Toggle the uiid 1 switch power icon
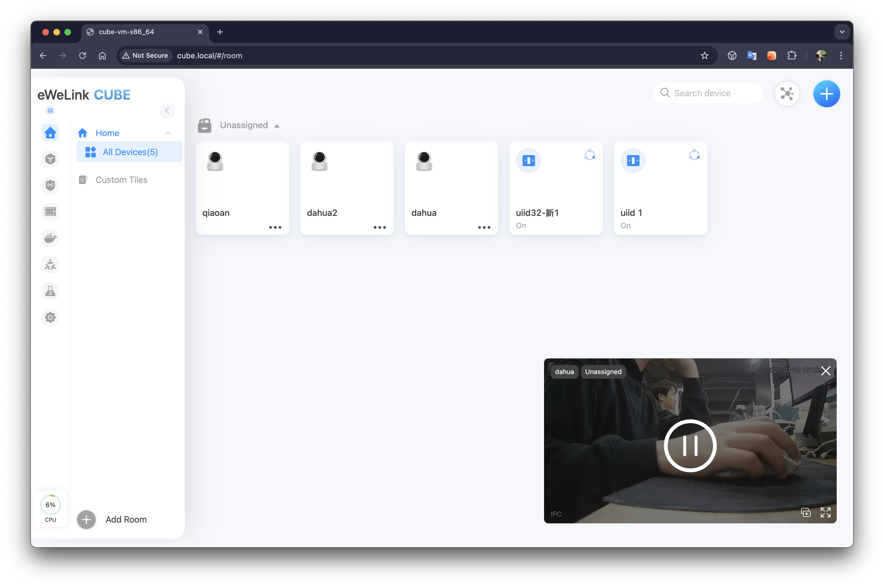 (633, 161)
